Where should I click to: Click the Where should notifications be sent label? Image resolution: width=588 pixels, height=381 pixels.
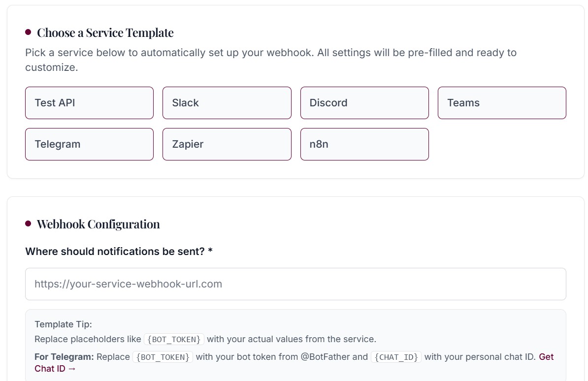click(116, 251)
